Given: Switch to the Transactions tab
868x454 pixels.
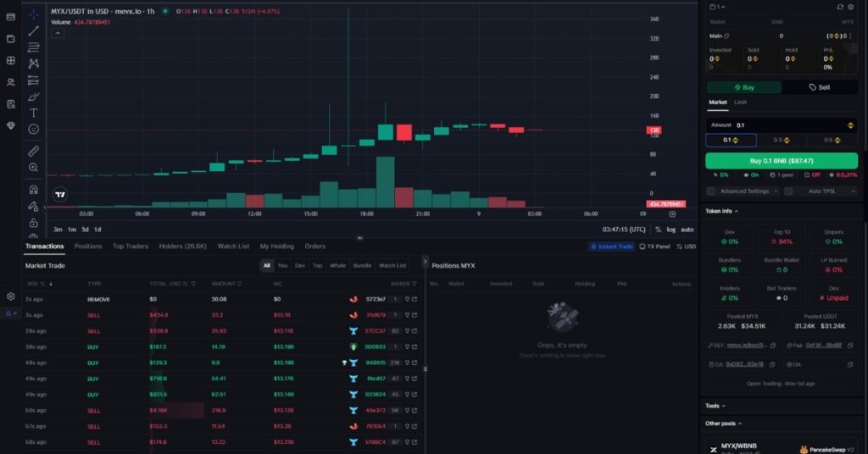Looking at the screenshot, I should point(44,246).
